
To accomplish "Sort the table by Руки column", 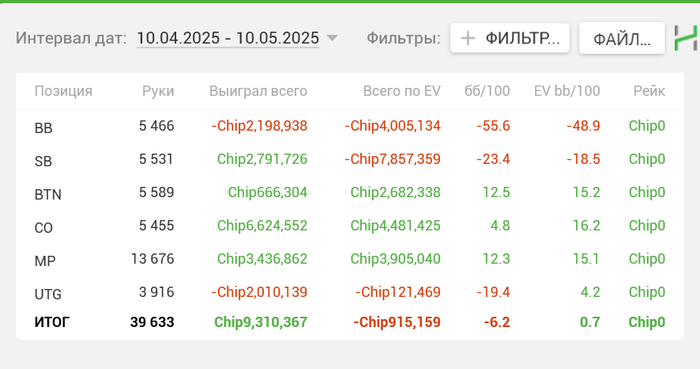I will 158,91.
